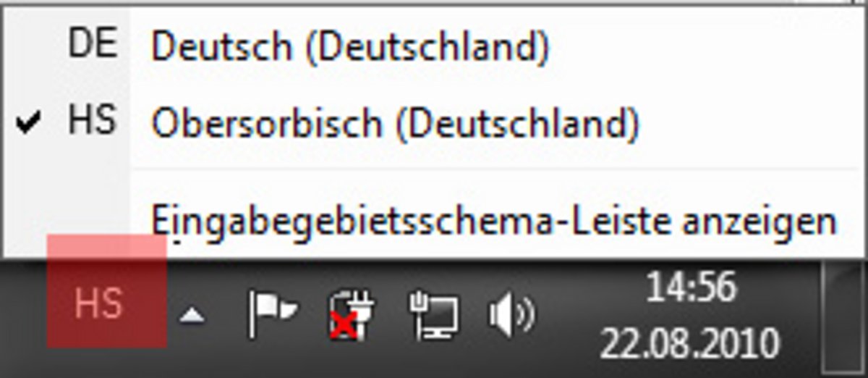Viewport: 868px width, 378px height.
Task: Click the HS abbreviation in language menu
Action: 92,120
